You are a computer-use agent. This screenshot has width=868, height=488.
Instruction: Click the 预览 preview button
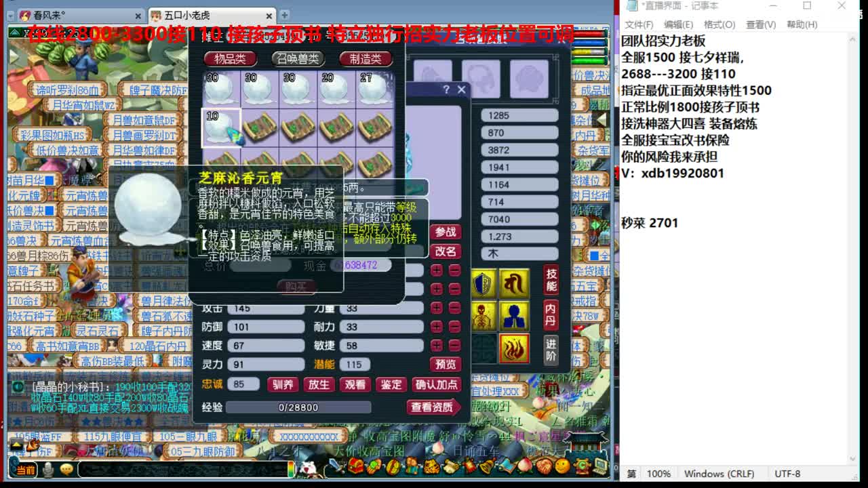point(446,364)
